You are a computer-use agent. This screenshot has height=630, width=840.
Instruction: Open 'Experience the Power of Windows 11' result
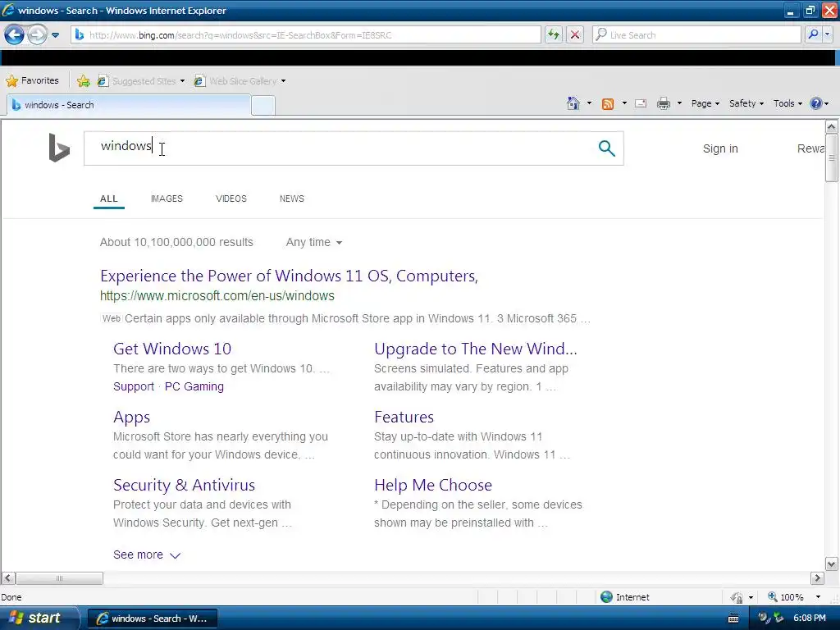(x=289, y=276)
